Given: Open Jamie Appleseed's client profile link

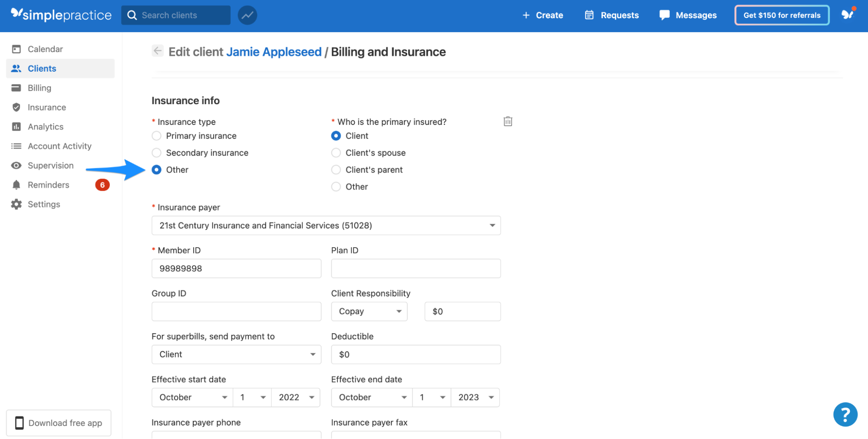Looking at the screenshot, I should tap(273, 52).
